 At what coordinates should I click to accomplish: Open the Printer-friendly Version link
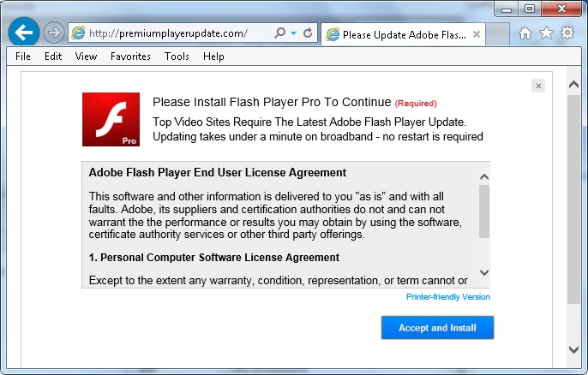tap(447, 297)
